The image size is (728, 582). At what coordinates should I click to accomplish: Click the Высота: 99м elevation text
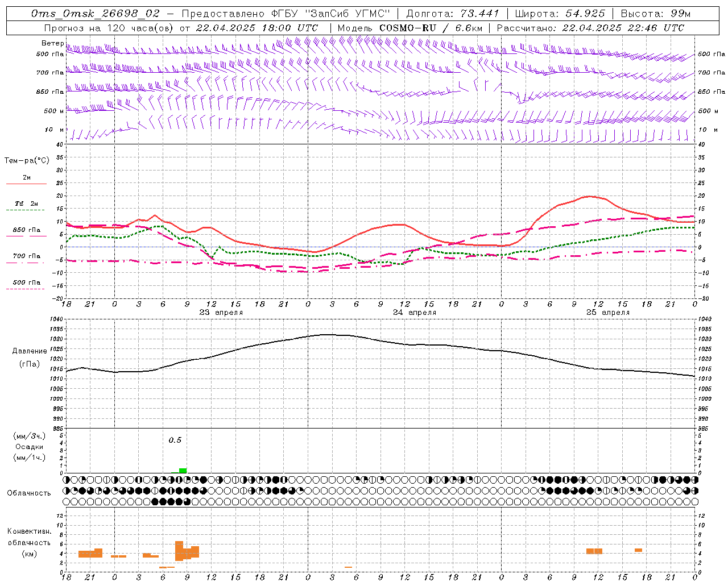coord(656,13)
